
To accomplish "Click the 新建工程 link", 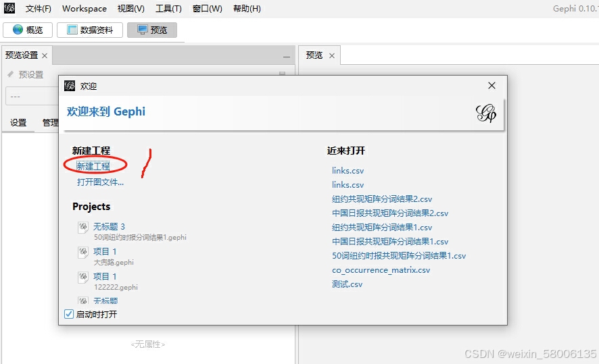I will click(93, 166).
